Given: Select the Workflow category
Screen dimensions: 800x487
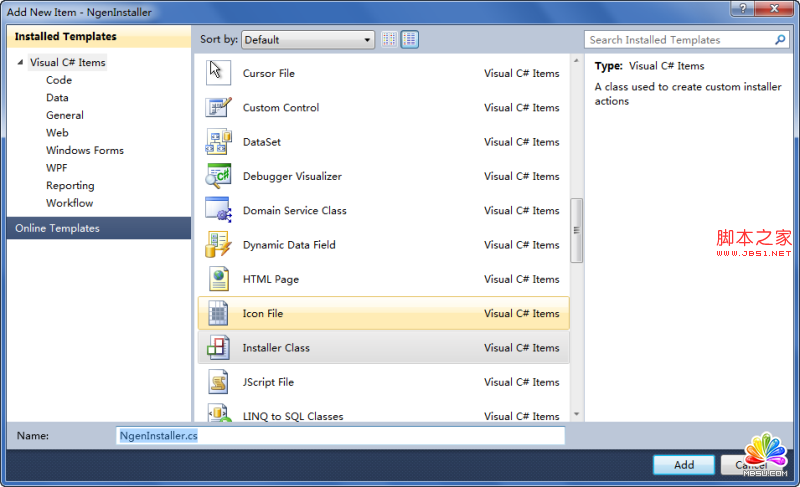Looking at the screenshot, I should 69,203.
